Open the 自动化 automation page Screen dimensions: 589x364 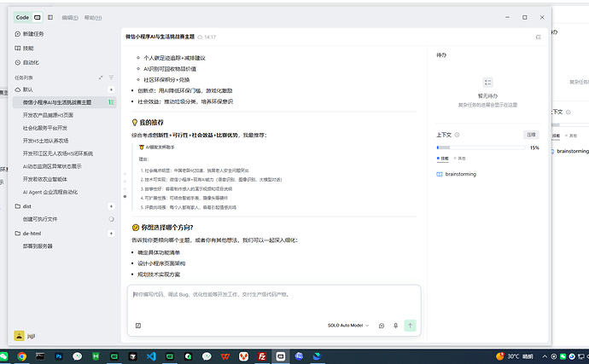coord(26,62)
